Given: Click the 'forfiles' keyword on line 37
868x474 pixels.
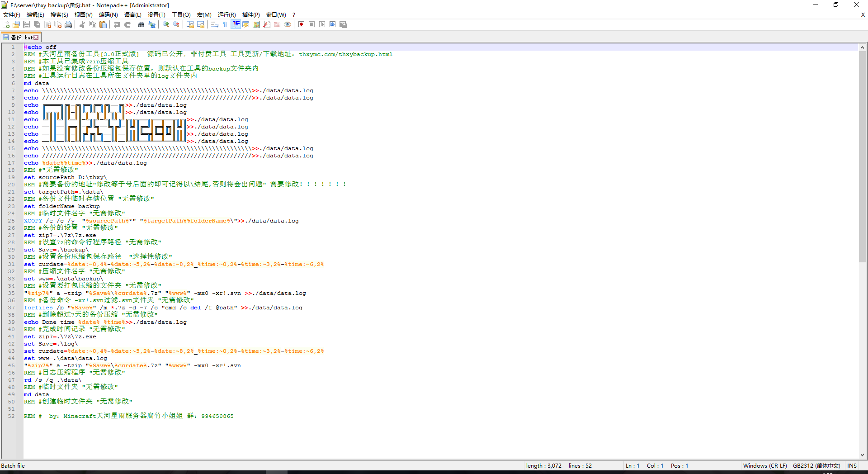Looking at the screenshot, I should (x=38, y=308).
